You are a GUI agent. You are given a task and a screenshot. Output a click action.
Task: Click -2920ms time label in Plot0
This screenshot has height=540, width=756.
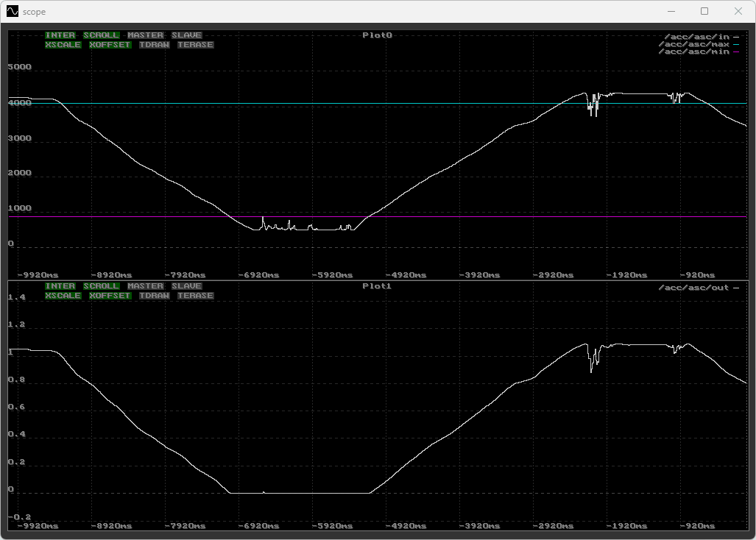[x=554, y=275]
